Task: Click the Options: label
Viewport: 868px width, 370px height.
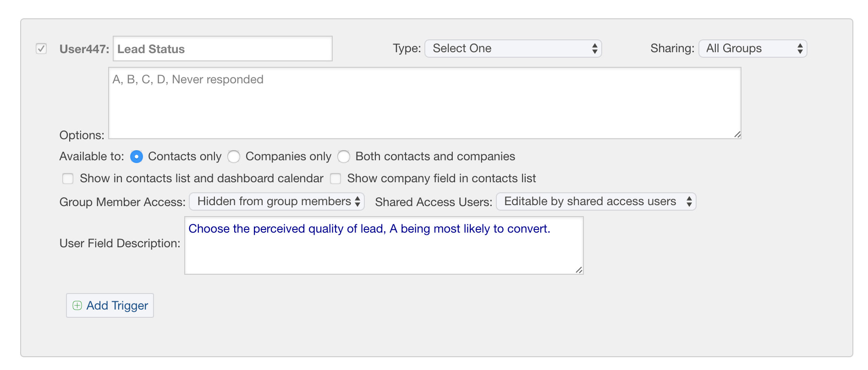Action: pyautogui.click(x=82, y=135)
